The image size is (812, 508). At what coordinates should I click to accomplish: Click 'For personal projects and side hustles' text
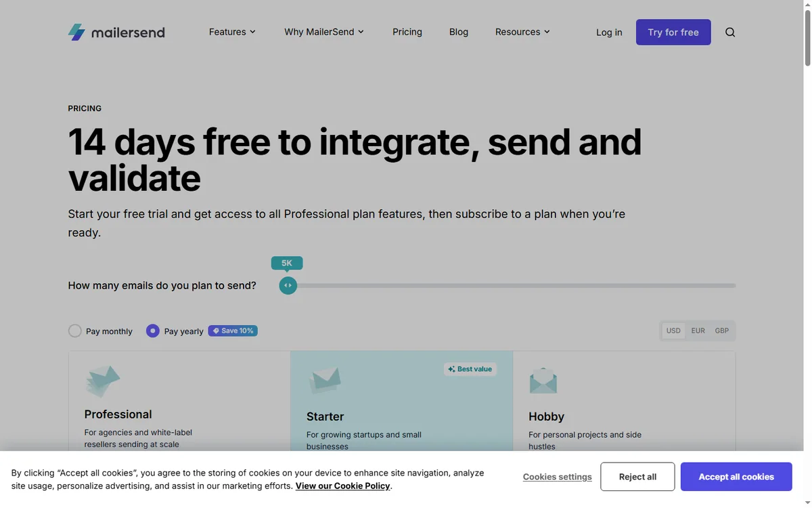(585, 440)
